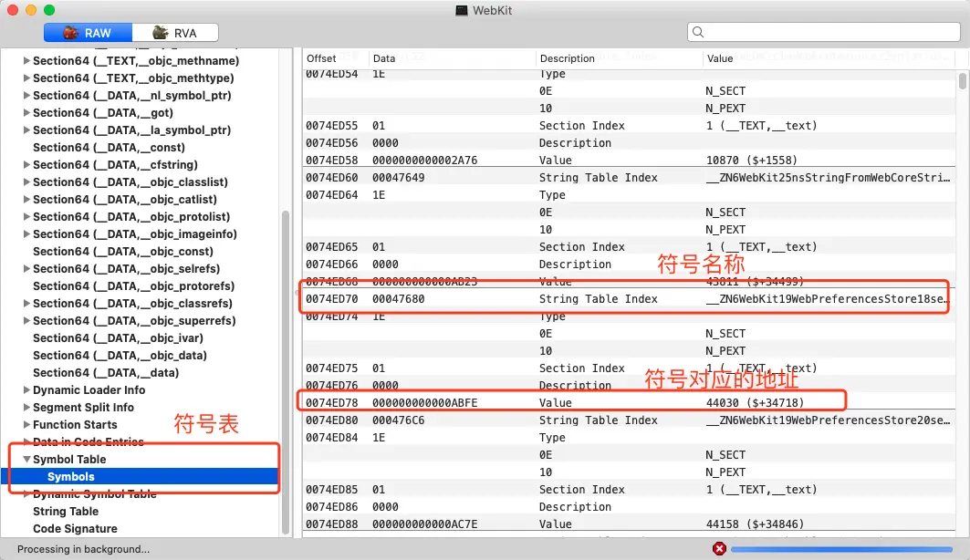Image resolution: width=970 pixels, height=560 pixels.
Task: Click the Description column header
Action: point(620,58)
